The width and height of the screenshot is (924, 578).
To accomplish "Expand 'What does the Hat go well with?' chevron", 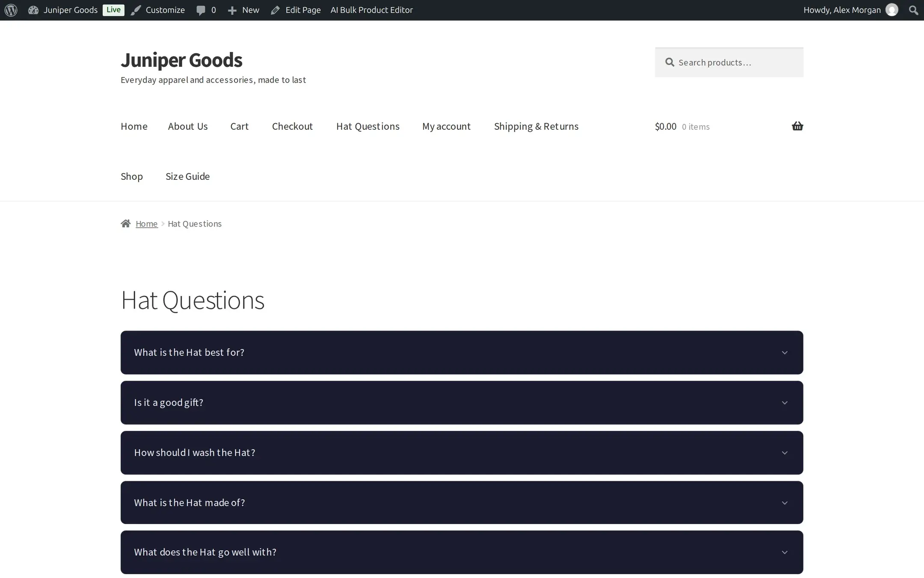I will click(x=785, y=552).
